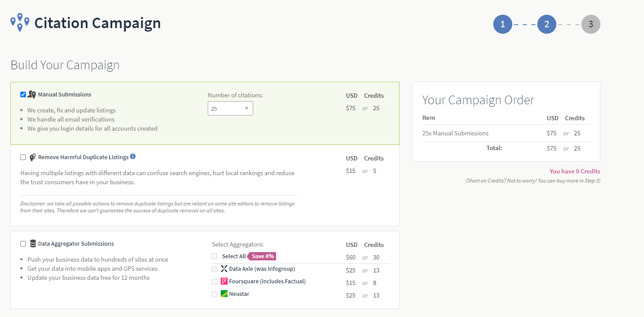Jump to step 3 in progress indicator

click(590, 25)
